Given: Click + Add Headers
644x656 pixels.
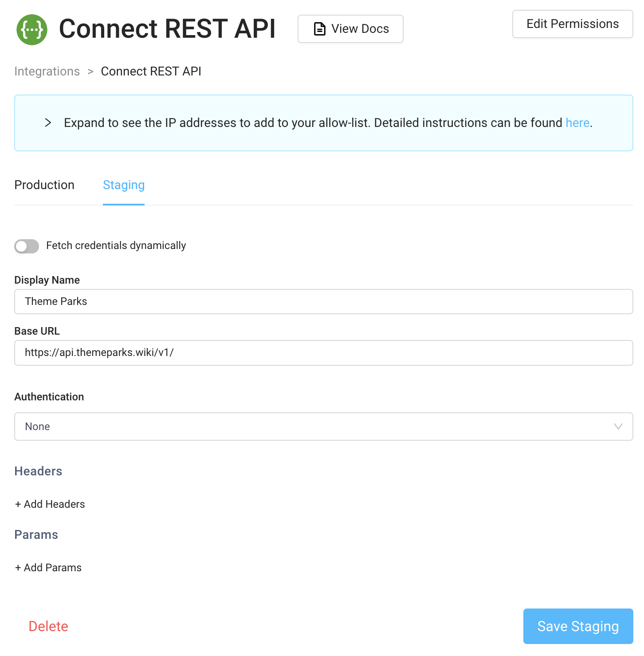Looking at the screenshot, I should tap(50, 504).
